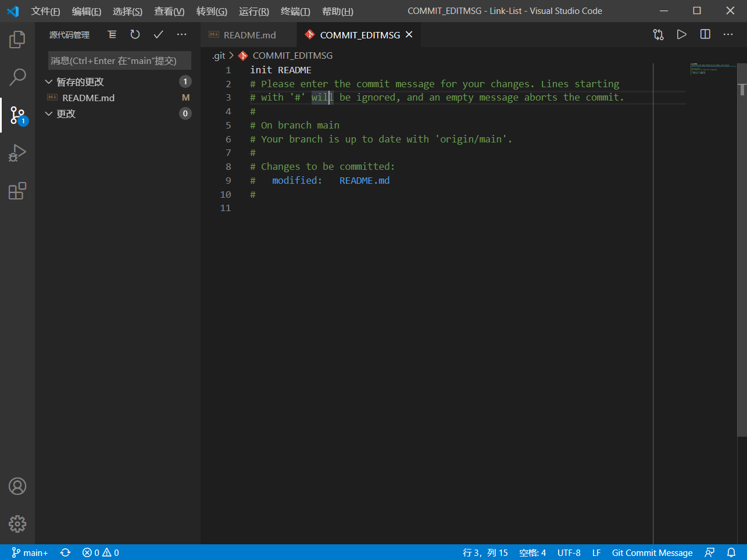Click changes count badge 0
This screenshot has width=747, height=560.
pyautogui.click(x=185, y=113)
